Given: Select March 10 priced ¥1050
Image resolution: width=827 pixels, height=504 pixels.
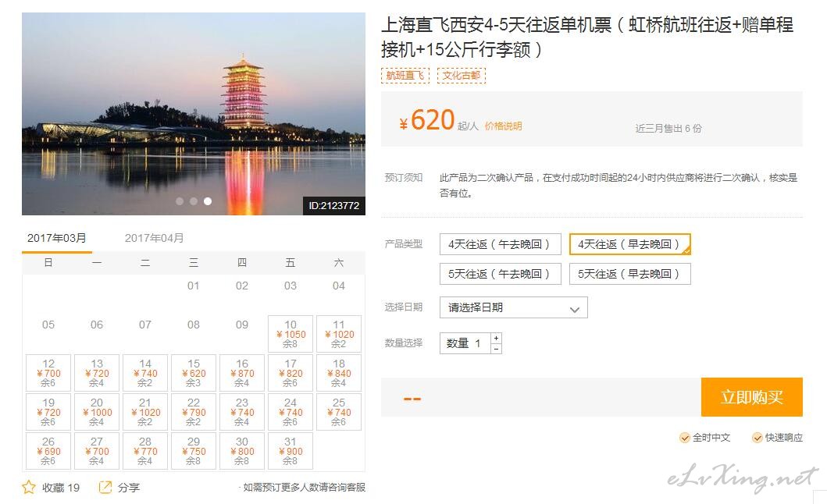Looking at the screenshot, I should tap(291, 334).
